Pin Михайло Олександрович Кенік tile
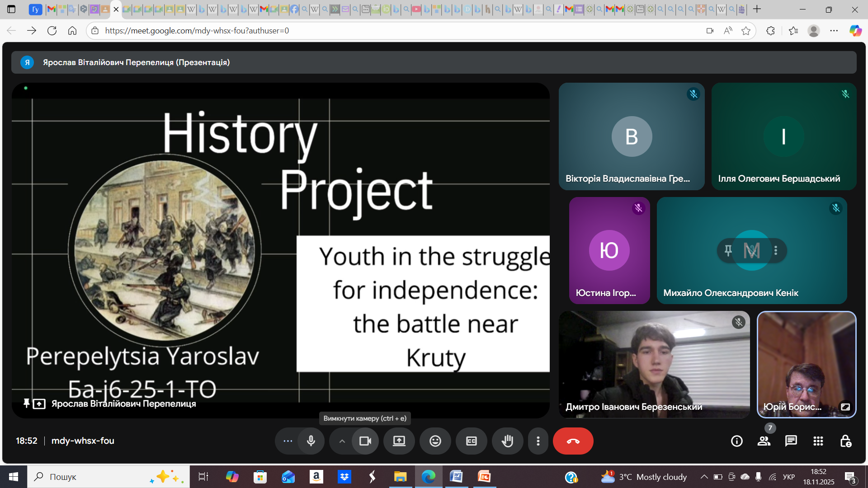Screen dimensions: 868x488 click(x=728, y=250)
